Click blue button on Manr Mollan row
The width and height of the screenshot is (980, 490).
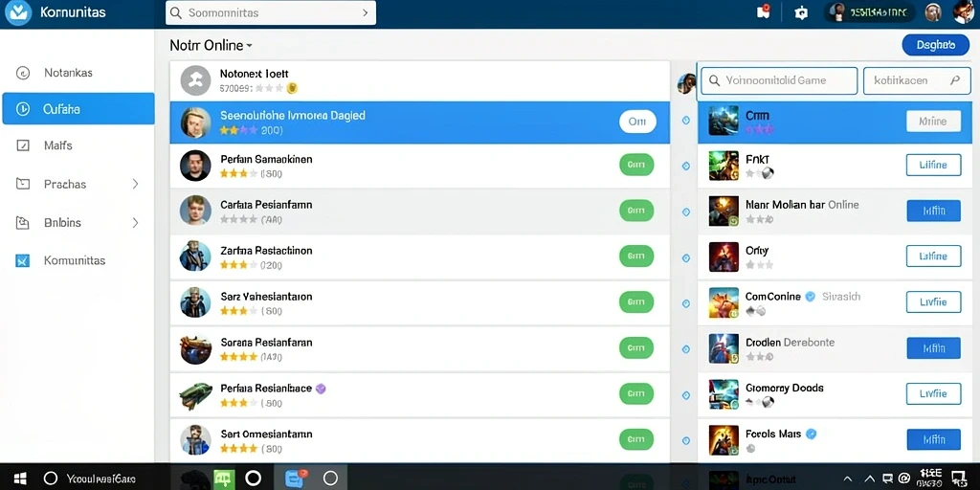coord(934,211)
